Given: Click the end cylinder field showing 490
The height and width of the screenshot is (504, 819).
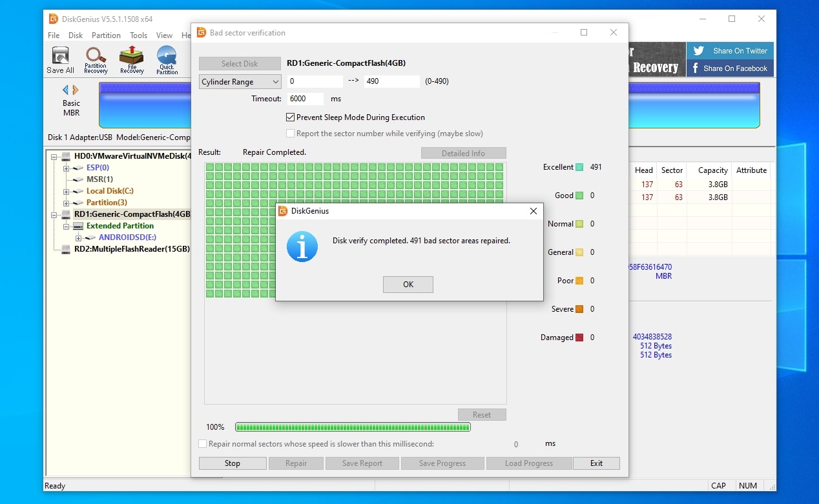Looking at the screenshot, I should 392,82.
